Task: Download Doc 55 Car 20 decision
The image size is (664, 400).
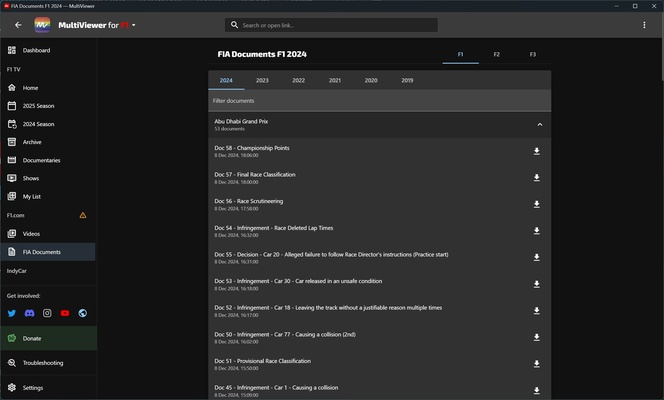Action: click(537, 258)
